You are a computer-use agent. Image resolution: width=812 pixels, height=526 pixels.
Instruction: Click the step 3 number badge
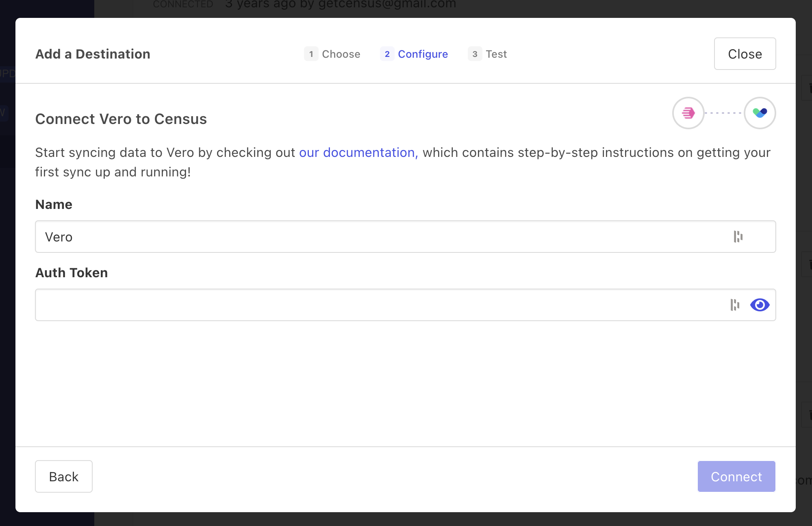pyautogui.click(x=475, y=54)
